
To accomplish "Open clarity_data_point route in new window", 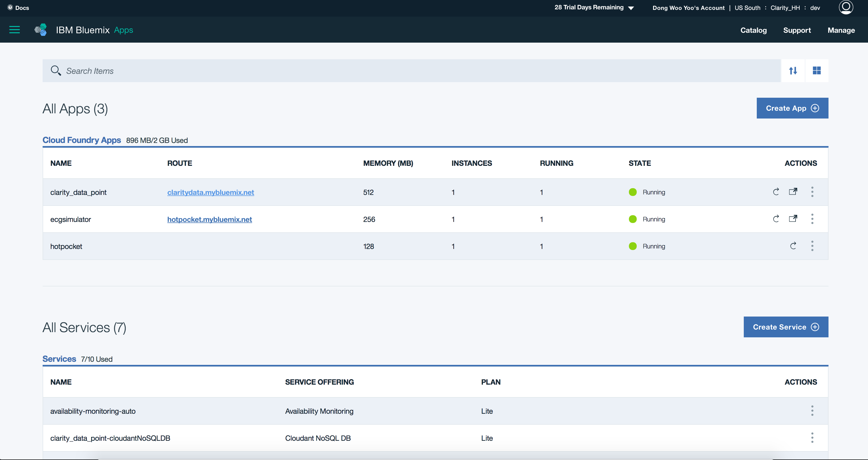I will click(793, 192).
